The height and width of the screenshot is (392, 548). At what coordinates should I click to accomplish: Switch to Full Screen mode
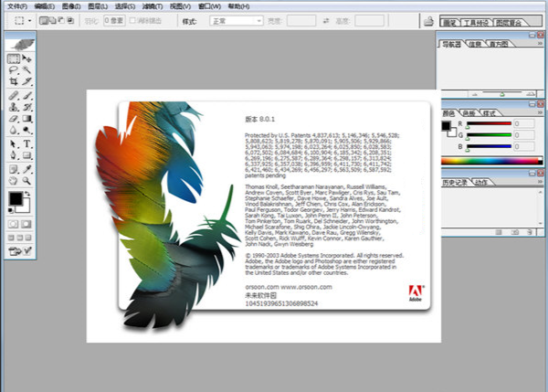click(x=28, y=238)
